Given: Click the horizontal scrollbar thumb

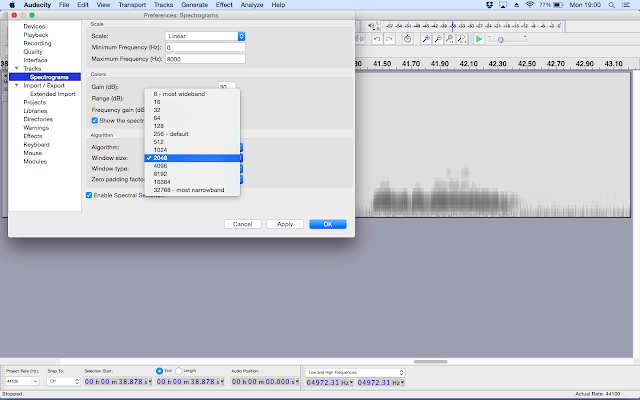Looking at the screenshot, I should (x=431, y=362).
